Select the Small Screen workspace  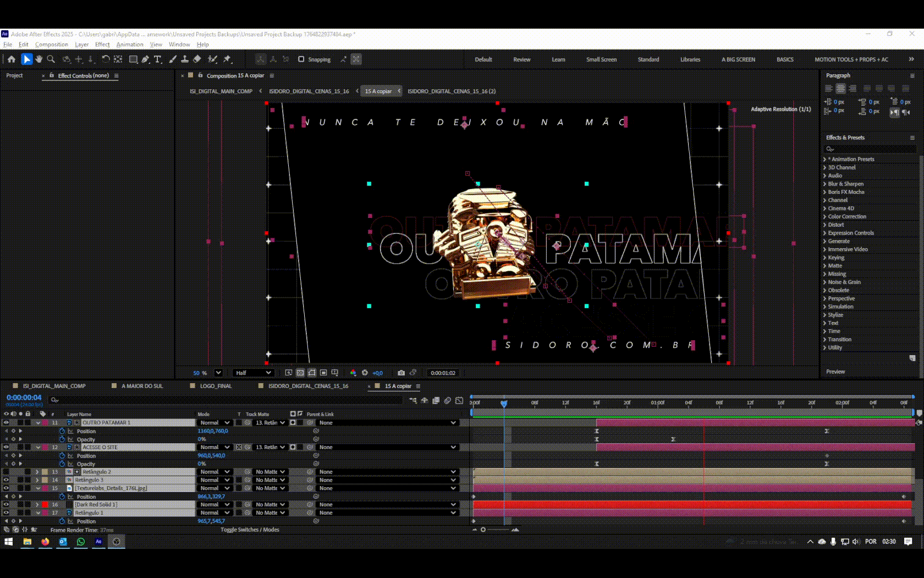(x=601, y=59)
